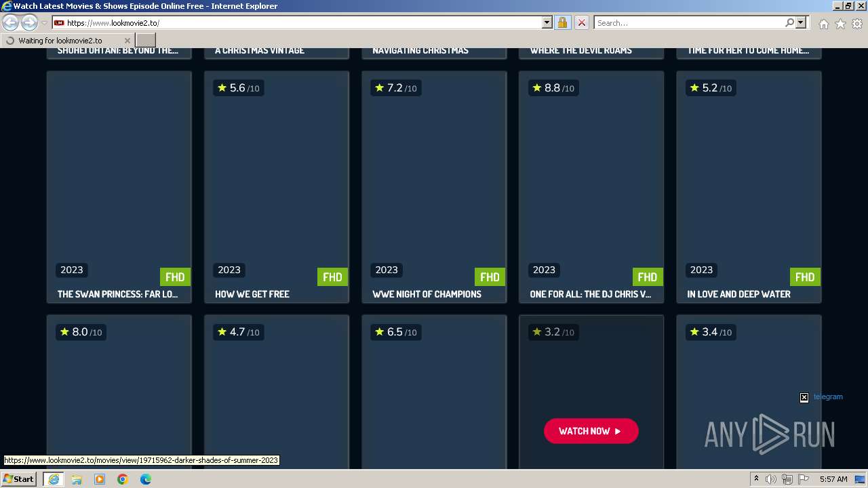This screenshot has width=868, height=488.
Task: Open the Home icon
Action: tap(823, 24)
